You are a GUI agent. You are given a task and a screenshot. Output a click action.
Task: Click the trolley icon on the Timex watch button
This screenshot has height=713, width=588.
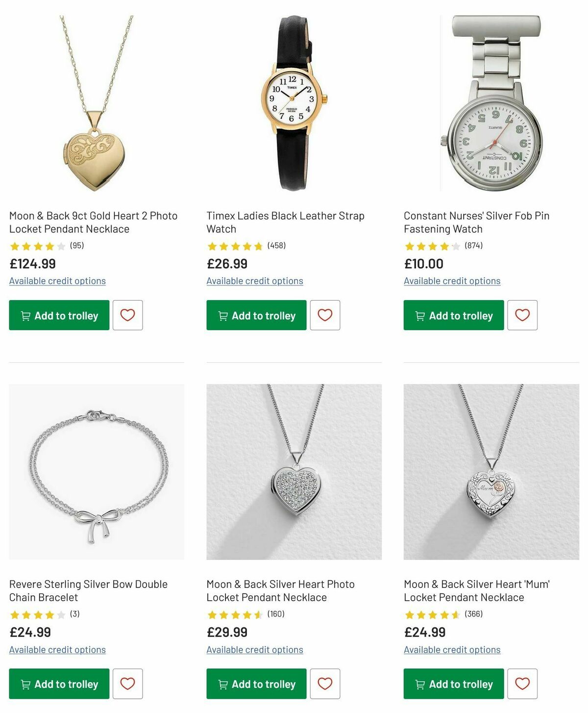pyautogui.click(x=224, y=315)
